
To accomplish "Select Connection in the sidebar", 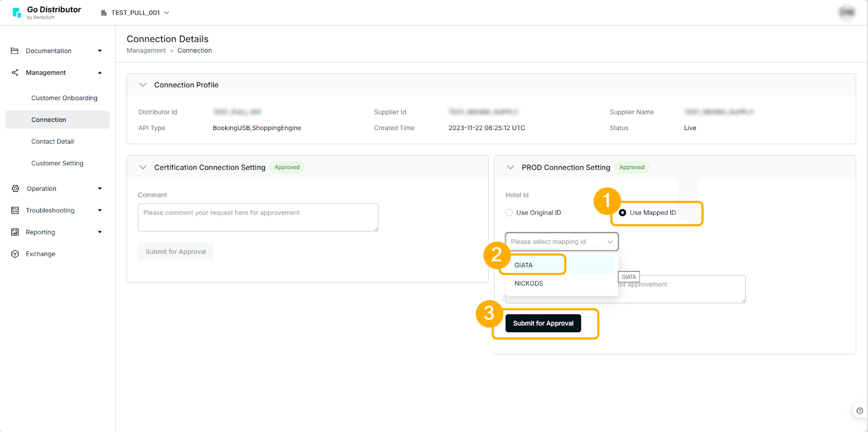I will pos(57,120).
